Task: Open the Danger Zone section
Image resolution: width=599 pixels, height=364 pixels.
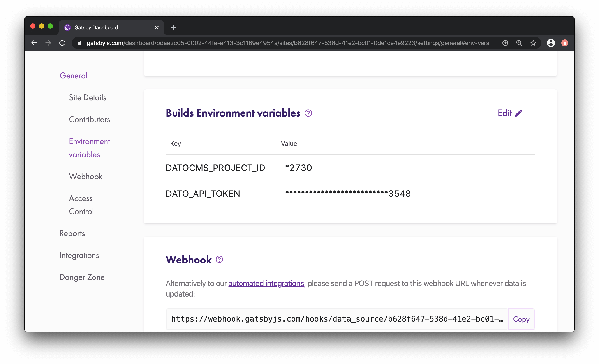Action: pos(82,277)
